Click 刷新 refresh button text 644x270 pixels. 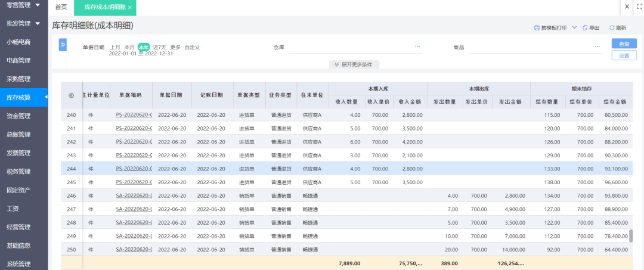pyautogui.click(x=621, y=28)
